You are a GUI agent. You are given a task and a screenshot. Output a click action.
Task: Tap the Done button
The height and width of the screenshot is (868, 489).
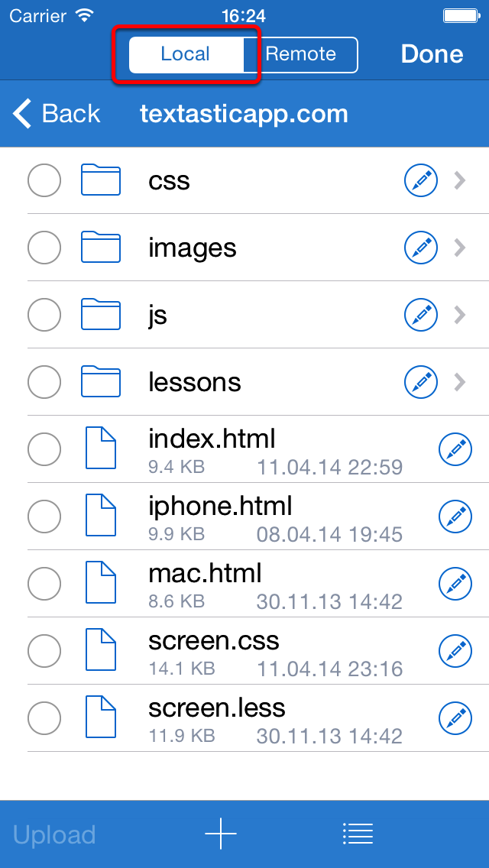click(432, 53)
